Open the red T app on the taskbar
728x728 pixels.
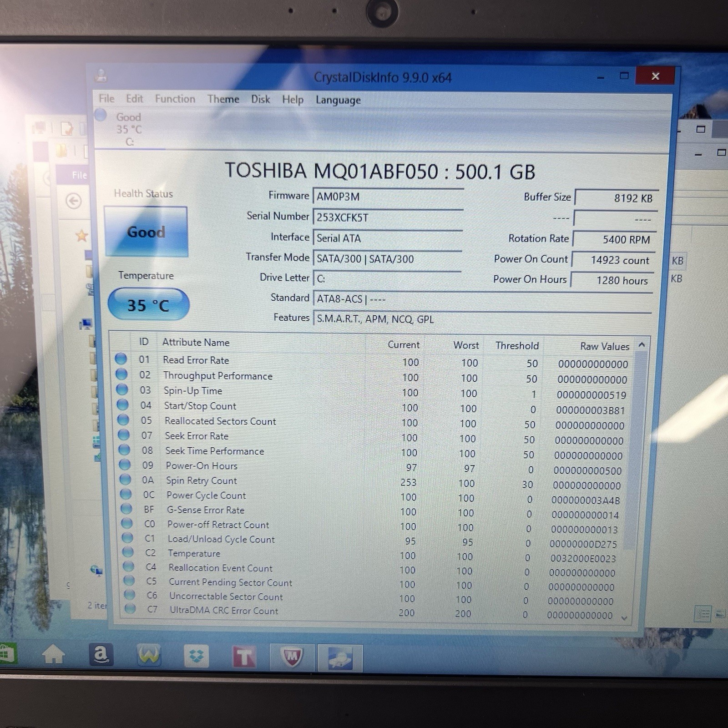[244, 657]
